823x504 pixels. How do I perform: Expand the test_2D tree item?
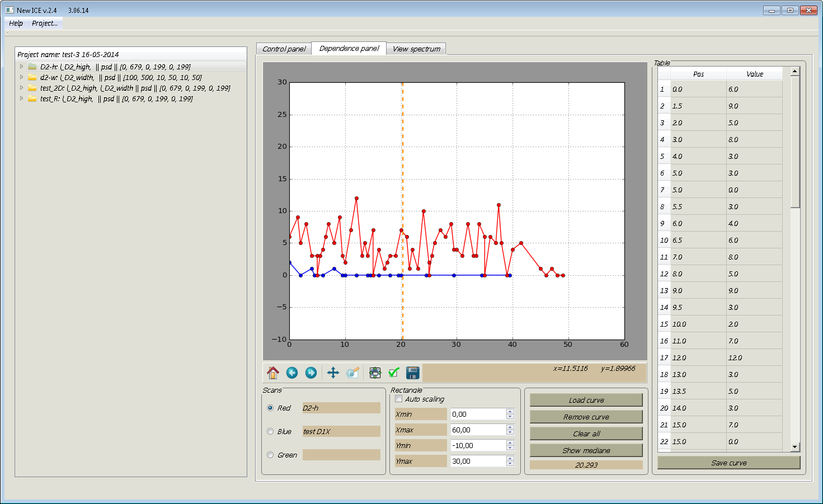(22, 88)
